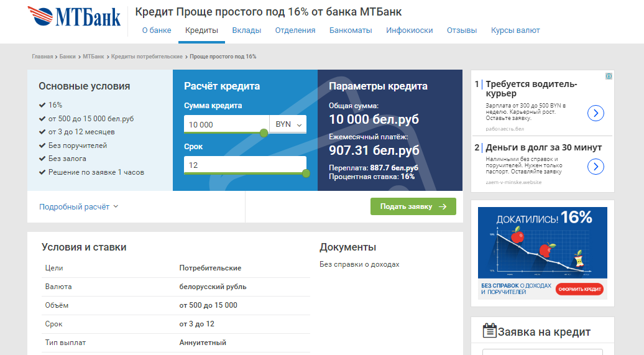The height and width of the screenshot is (355, 644).
Task: Click the МТБанк breadcrumb link
Action: click(x=93, y=57)
